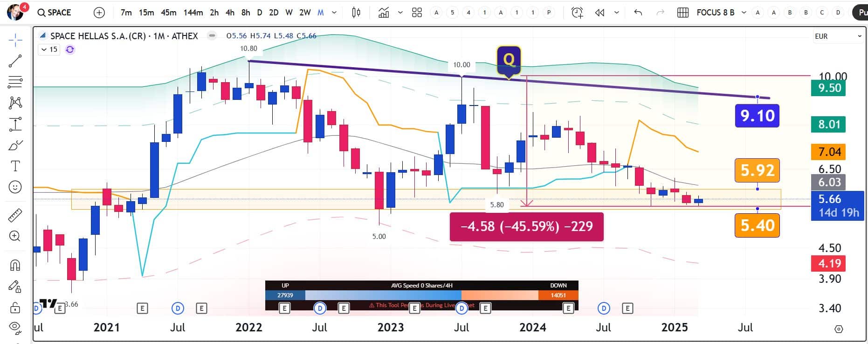
Task: Click the undo arrow
Action: [x=638, y=13]
